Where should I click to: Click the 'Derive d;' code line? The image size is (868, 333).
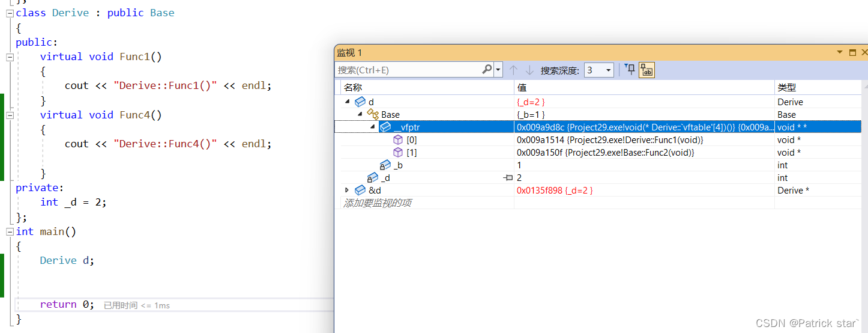(67, 260)
